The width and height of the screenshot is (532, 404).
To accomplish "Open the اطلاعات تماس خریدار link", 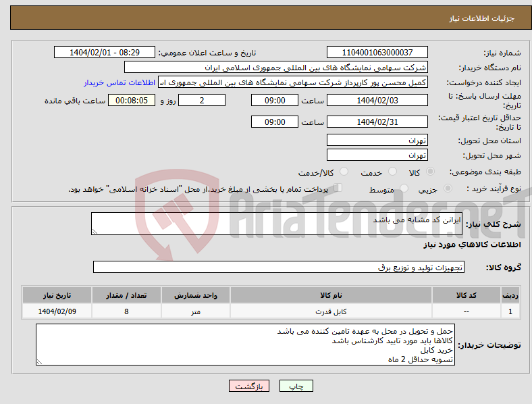I will (x=119, y=82).
